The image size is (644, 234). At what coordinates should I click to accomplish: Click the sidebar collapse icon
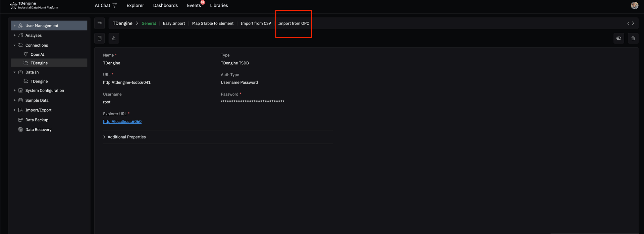pyautogui.click(x=100, y=23)
